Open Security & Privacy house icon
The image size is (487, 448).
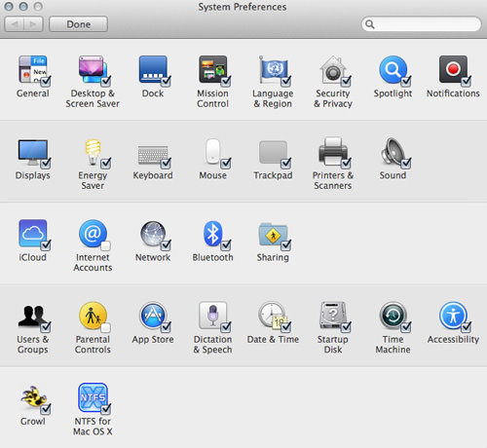point(333,69)
